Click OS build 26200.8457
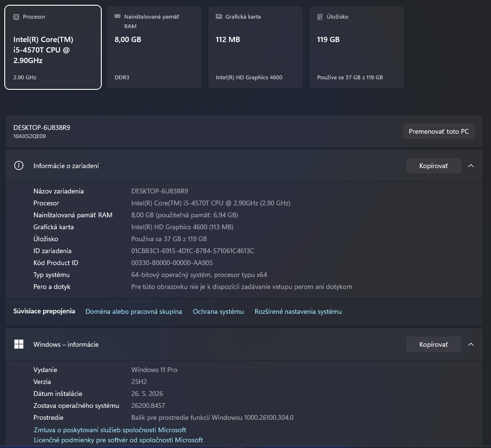 coord(148,405)
